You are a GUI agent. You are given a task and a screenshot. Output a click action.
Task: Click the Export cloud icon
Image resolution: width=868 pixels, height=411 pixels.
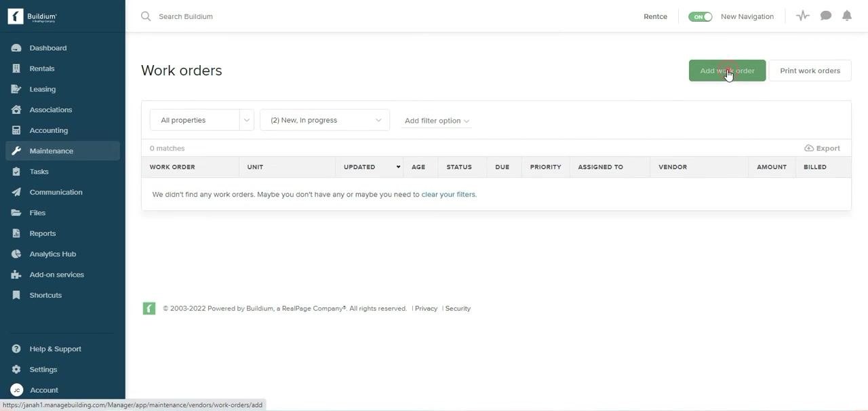point(809,149)
